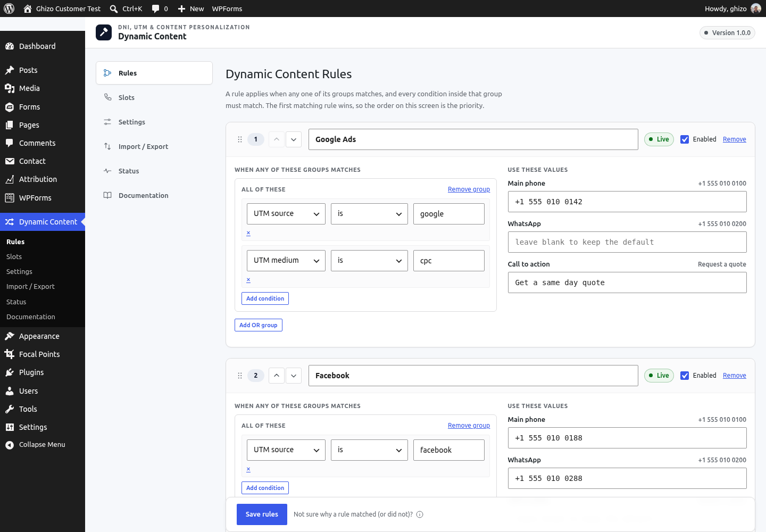Screen dimensions: 766x532
Task: Remove the UTM medium cpc condition
Action: click(x=248, y=280)
